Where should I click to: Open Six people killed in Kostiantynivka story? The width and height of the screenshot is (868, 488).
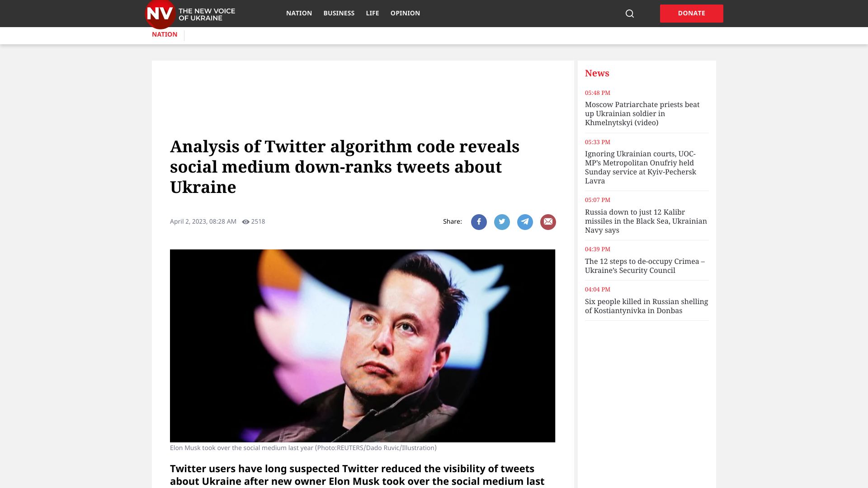click(x=646, y=306)
